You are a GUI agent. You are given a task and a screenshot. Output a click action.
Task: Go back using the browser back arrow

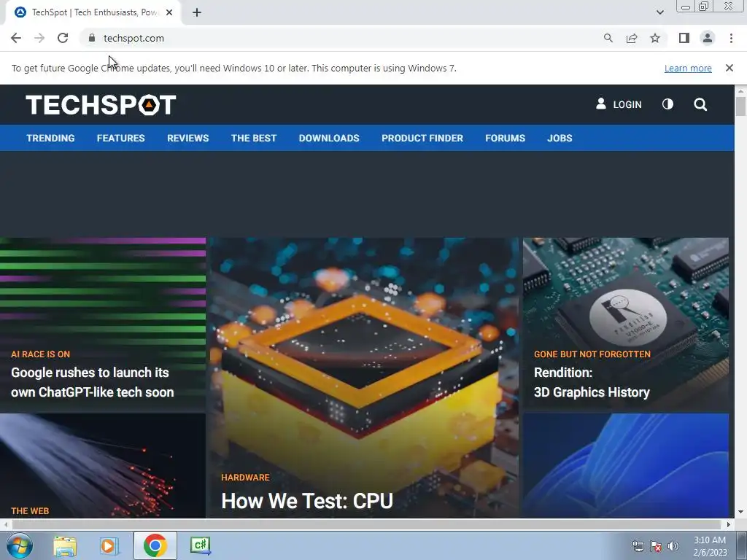click(x=16, y=38)
